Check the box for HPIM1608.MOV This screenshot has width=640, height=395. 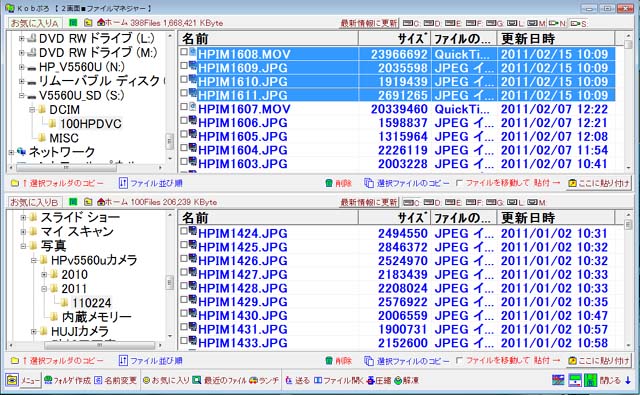coord(184,51)
